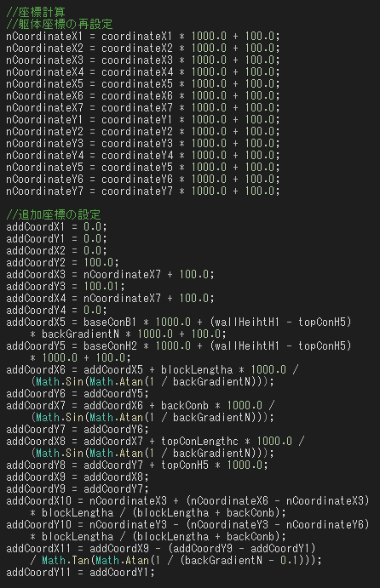Screen dimensions: 380x588
Task: Click addCoordX1 variable name
Action: (36, 227)
